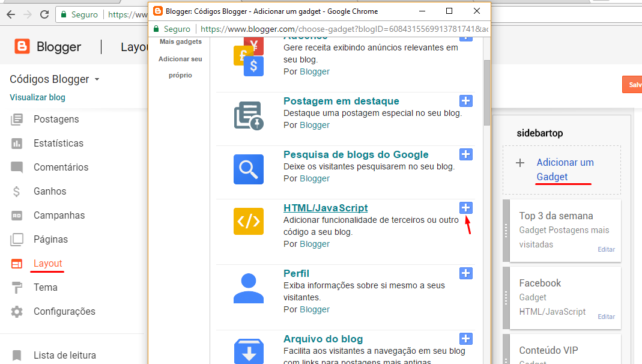Click the Layout icon in sidebar
Screen dimensions: 642x364
coord(17,264)
